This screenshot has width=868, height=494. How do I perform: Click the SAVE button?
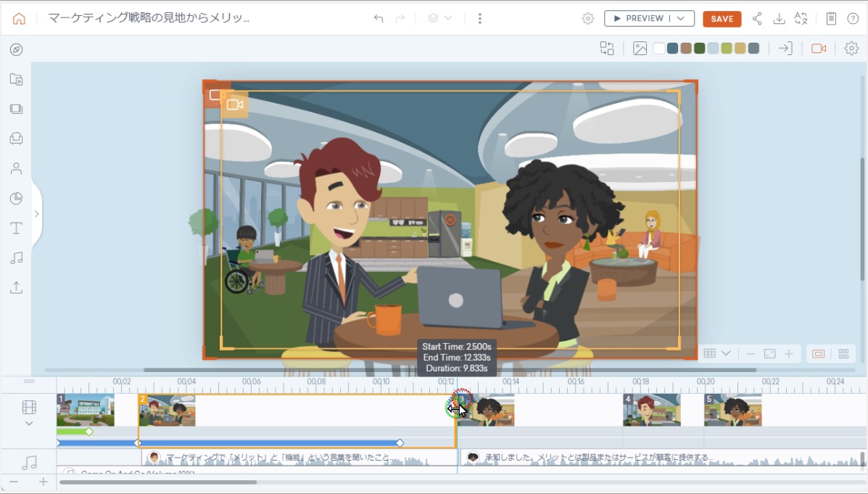(x=722, y=19)
